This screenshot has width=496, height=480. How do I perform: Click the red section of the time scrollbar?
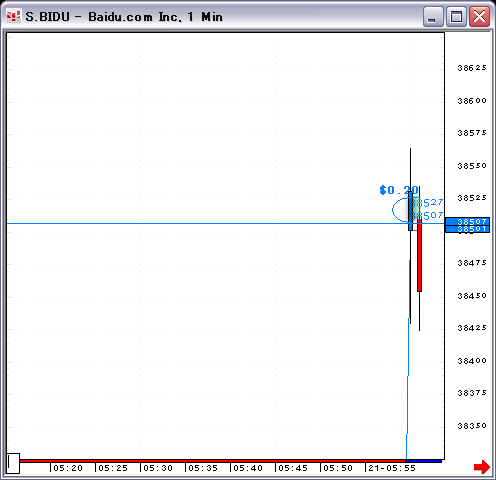click(212, 461)
